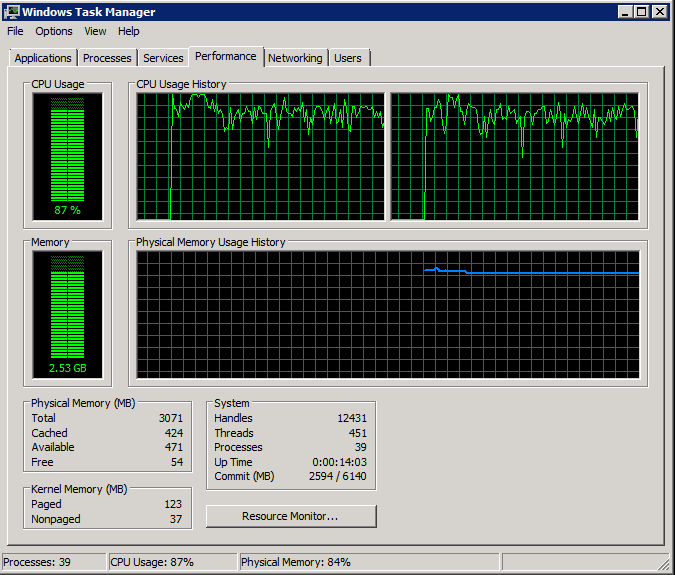
Task: Click the 'System' group label
Action: click(x=232, y=403)
